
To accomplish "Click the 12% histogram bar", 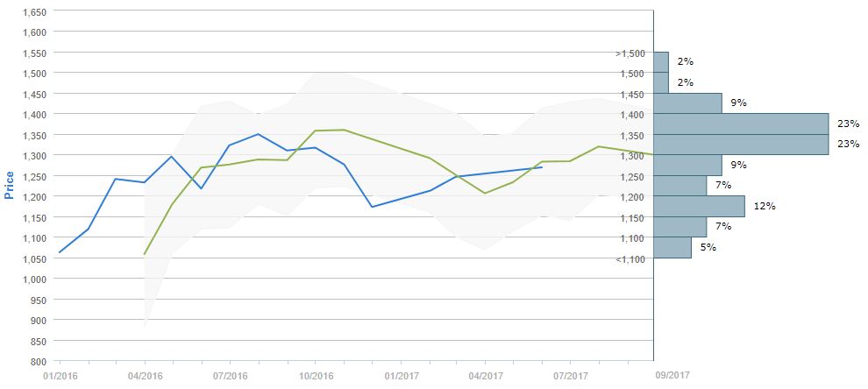I will pyautogui.click(x=699, y=206).
